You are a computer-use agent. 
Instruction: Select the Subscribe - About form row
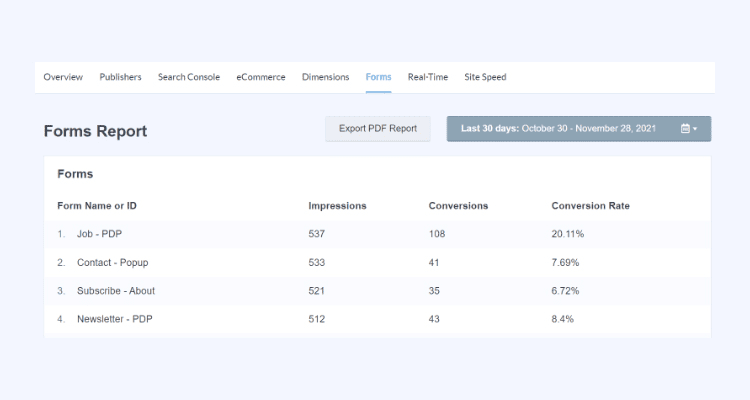[x=377, y=291]
